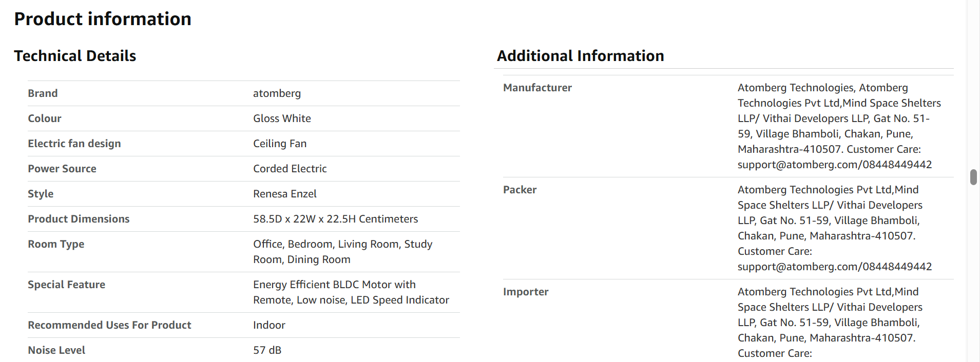Click the Special Feature row label
The width and height of the screenshot is (980, 362).
point(66,285)
